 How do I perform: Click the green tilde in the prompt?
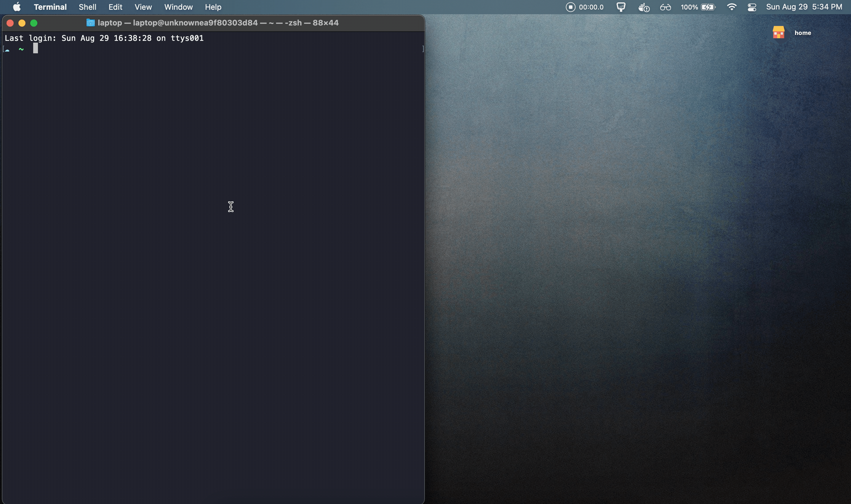21,49
